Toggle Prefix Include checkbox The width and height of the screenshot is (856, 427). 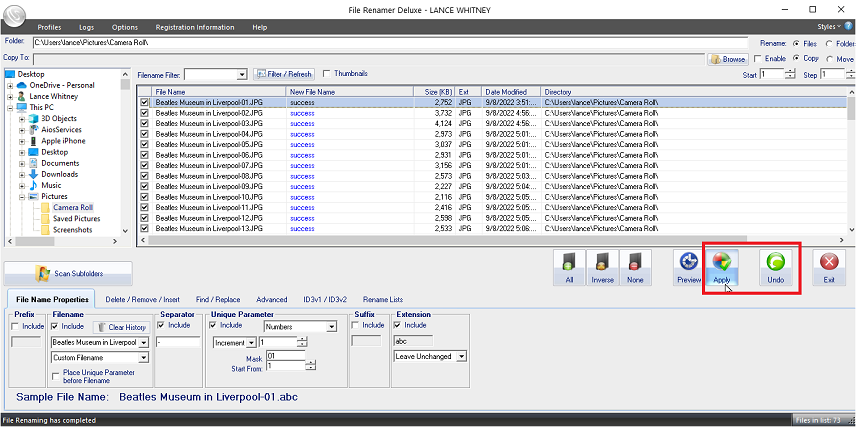pos(15,327)
